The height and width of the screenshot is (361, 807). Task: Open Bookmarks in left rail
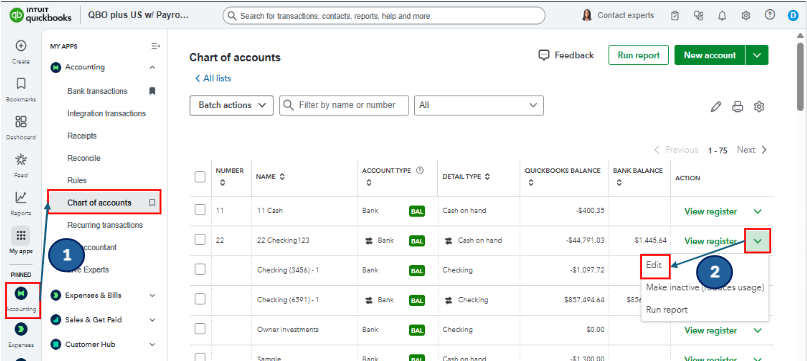(x=21, y=83)
